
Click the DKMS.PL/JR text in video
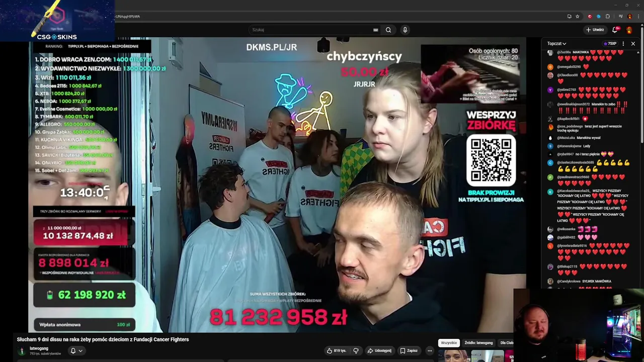tap(272, 47)
